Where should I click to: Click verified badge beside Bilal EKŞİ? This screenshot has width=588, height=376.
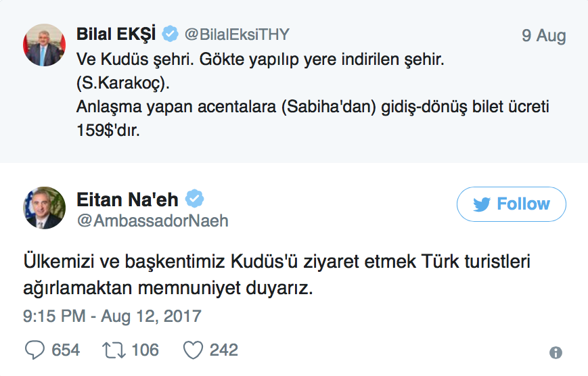pyautogui.click(x=170, y=34)
